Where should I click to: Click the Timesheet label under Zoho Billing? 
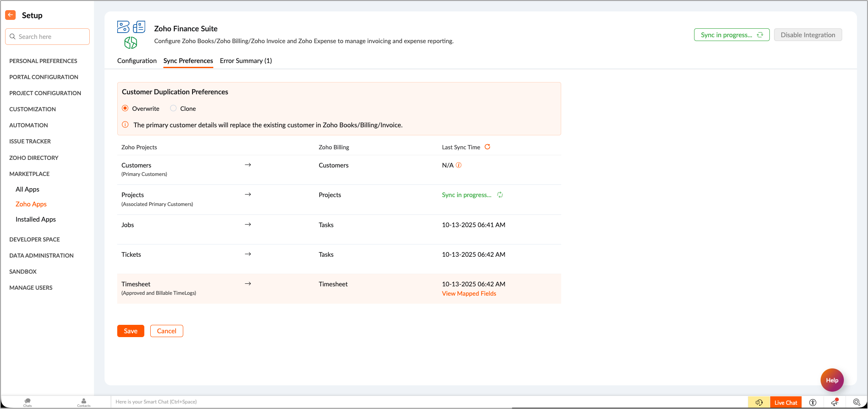pyautogui.click(x=333, y=284)
